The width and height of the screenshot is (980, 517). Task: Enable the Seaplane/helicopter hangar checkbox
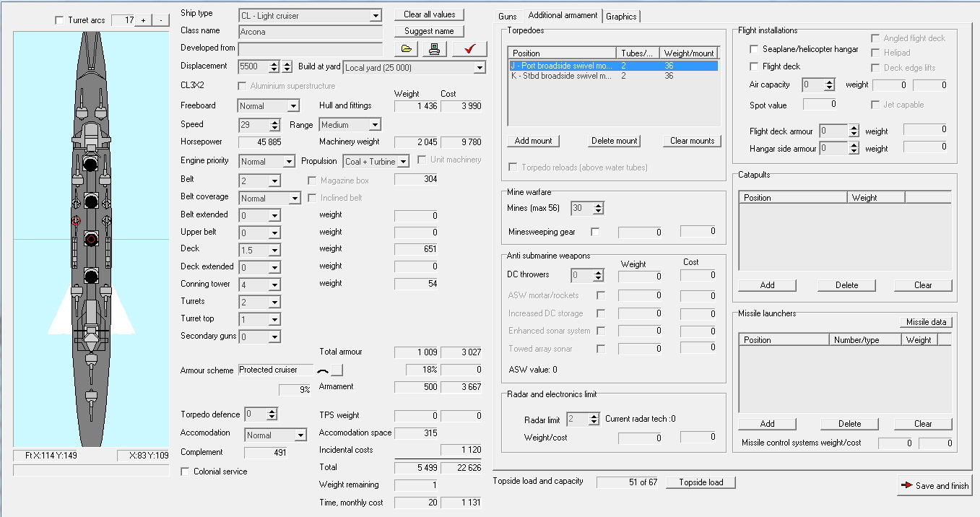(754, 49)
